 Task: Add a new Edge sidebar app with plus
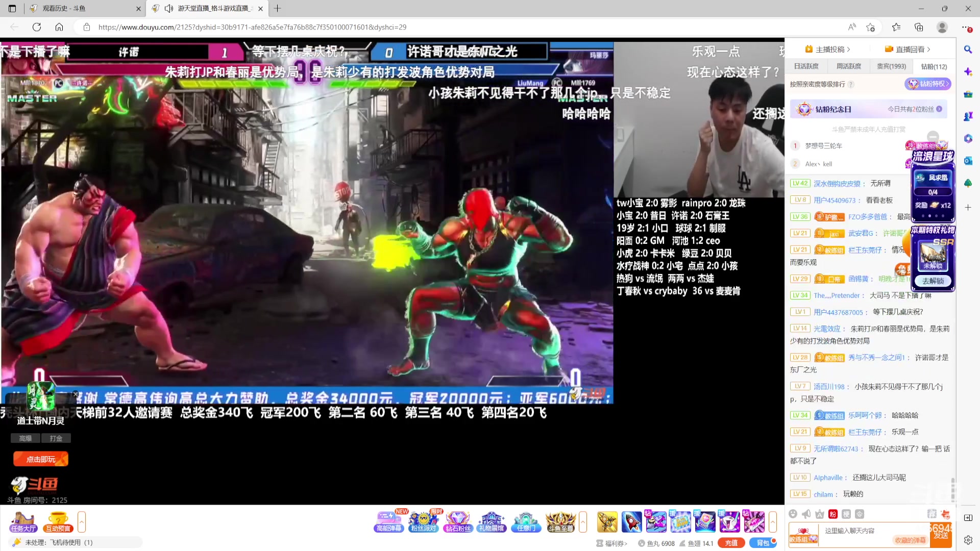pos(968,207)
